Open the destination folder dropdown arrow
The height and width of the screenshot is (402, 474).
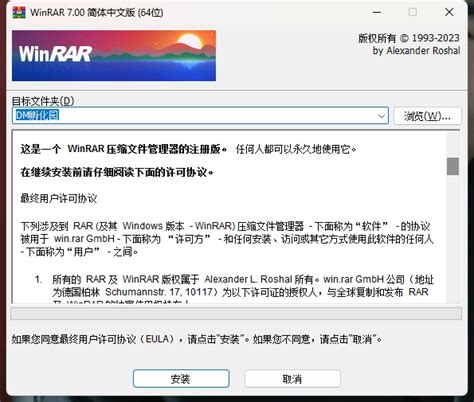point(381,116)
